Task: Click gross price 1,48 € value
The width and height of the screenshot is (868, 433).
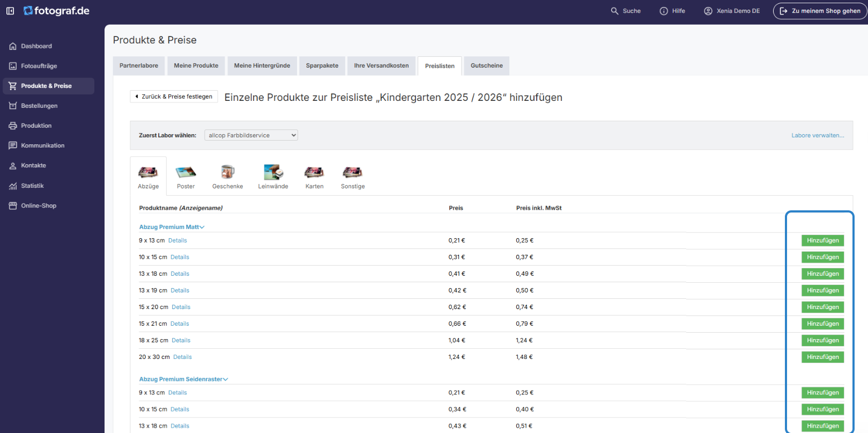Action: pos(524,357)
